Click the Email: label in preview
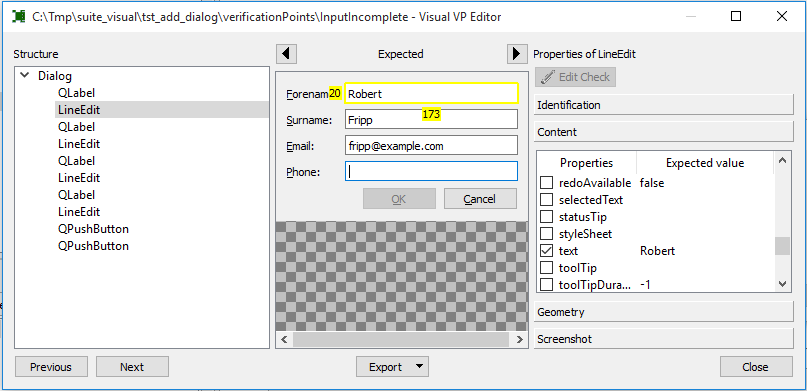The width and height of the screenshot is (807, 391). [x=300, y=146]
